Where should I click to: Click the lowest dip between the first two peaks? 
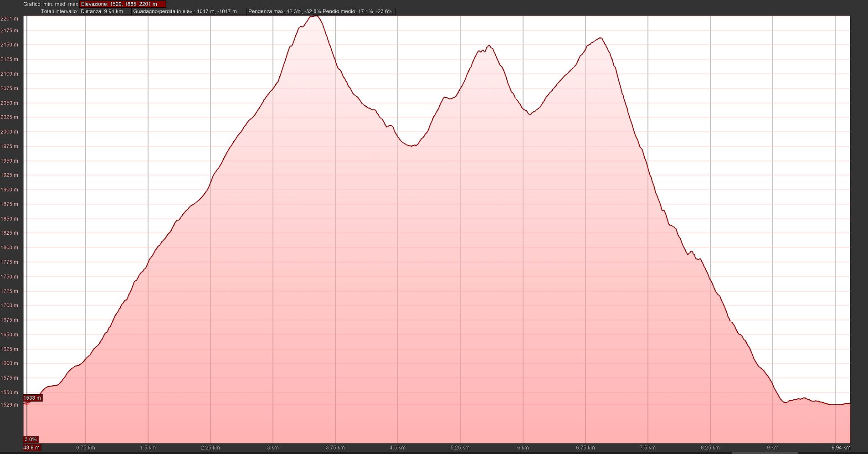coord(412,146)
